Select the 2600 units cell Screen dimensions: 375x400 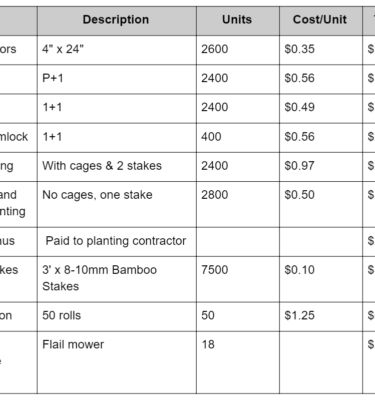click(238, 50)
